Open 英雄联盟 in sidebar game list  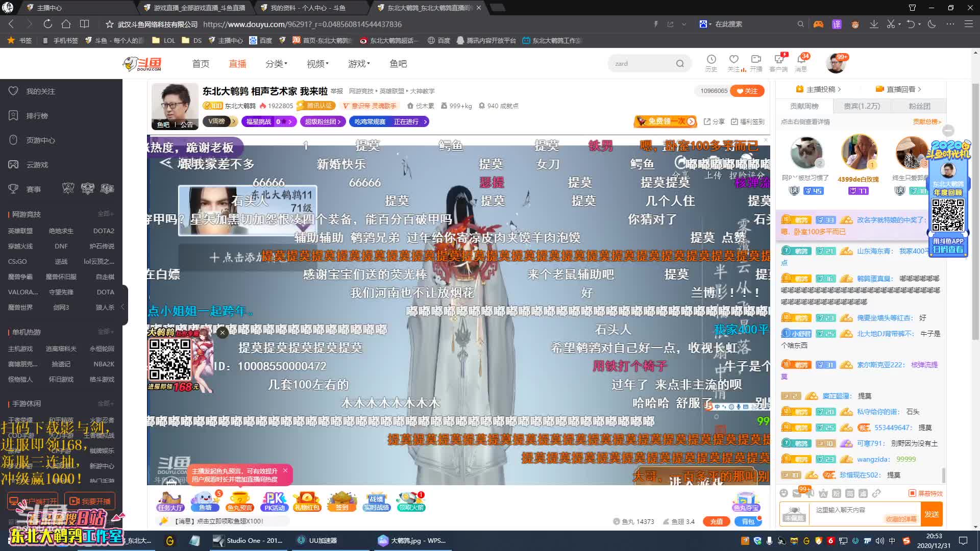(20, 231)
